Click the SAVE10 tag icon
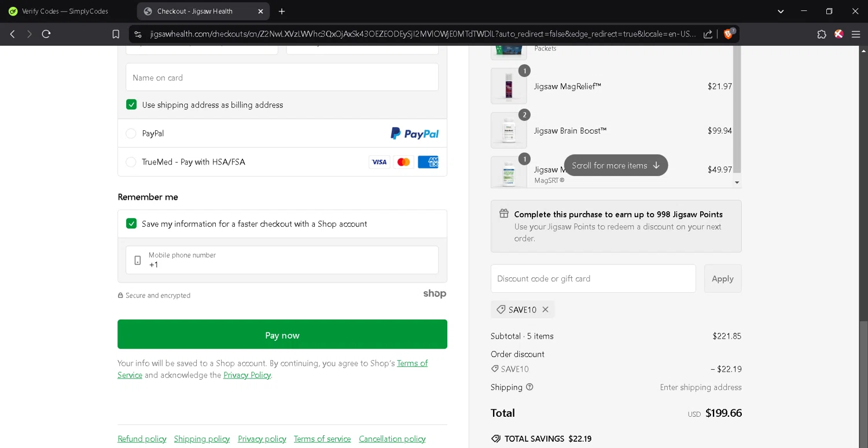This screenshot has width=868, height=448. (x=501, y=310)
